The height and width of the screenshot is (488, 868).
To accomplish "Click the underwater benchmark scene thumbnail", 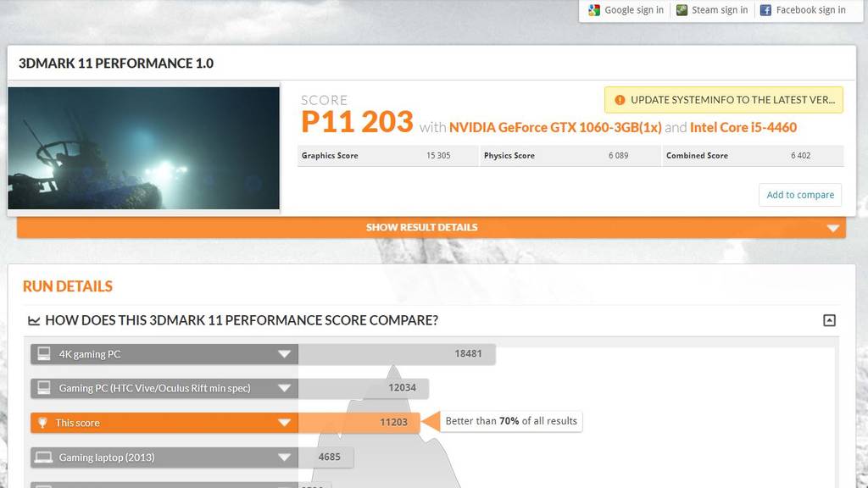I will (x=143, y=147).
